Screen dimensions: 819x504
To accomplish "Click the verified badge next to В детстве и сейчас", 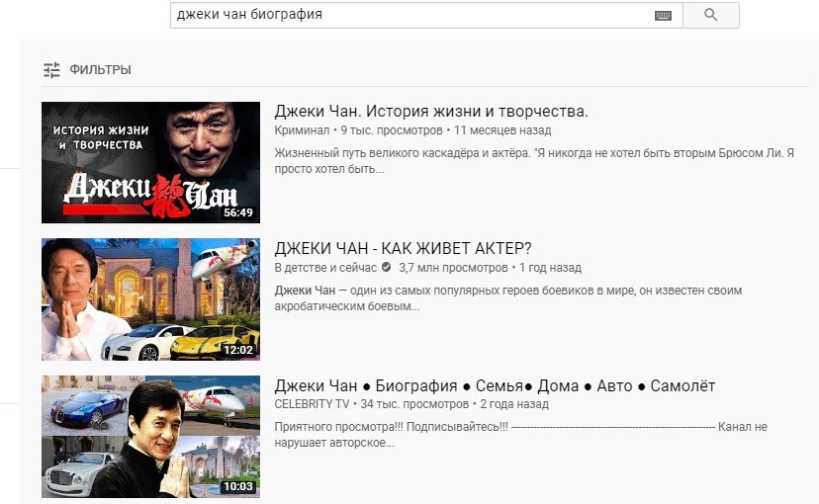I will 386,268.
